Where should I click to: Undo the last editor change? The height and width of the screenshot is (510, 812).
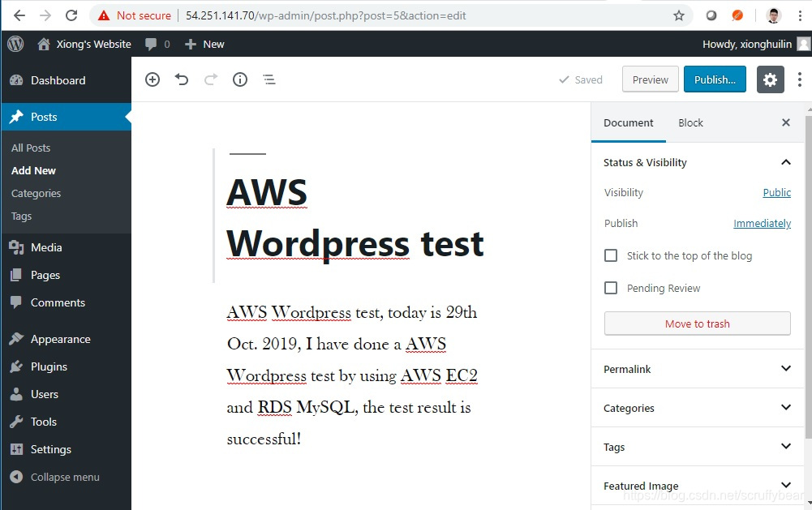pos(181,79)
